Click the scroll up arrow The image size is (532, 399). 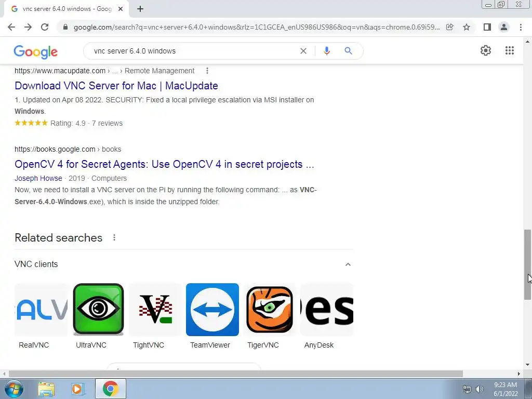click(527, 42)
